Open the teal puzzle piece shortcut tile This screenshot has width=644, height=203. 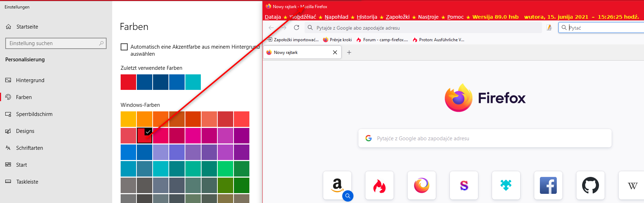coord(506,185)
